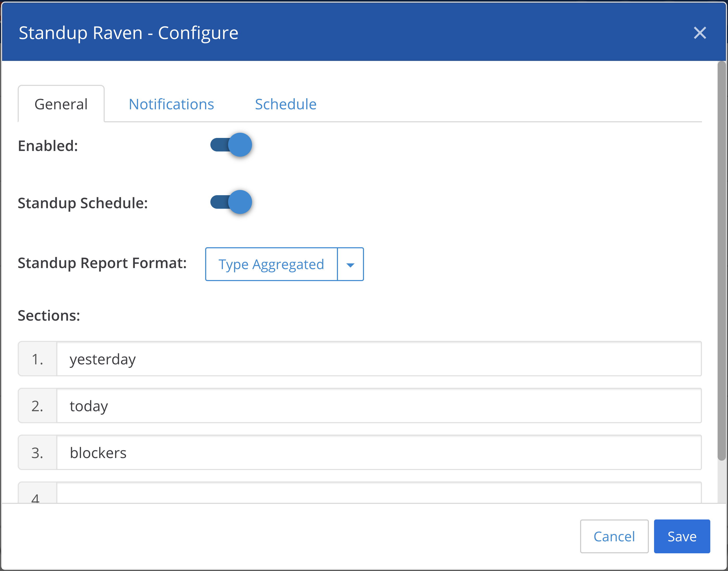
Task: Click the Type Aggregated format button
Action: pyautogui.click(x=271, y=264)
